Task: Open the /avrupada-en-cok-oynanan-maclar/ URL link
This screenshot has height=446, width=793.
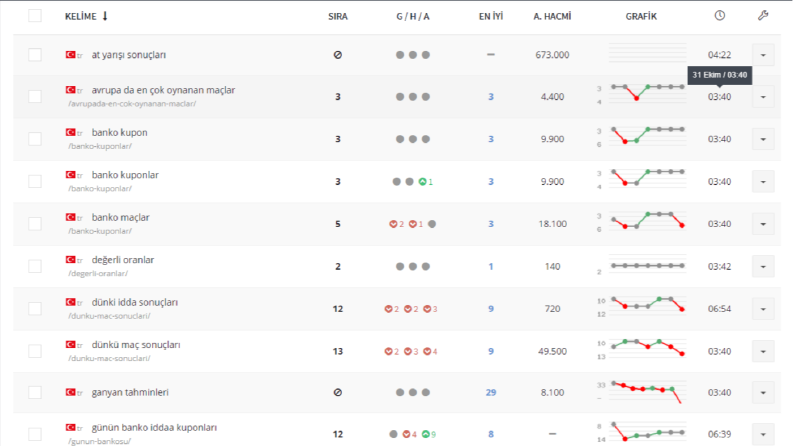Action: click(x=132, y=104)
